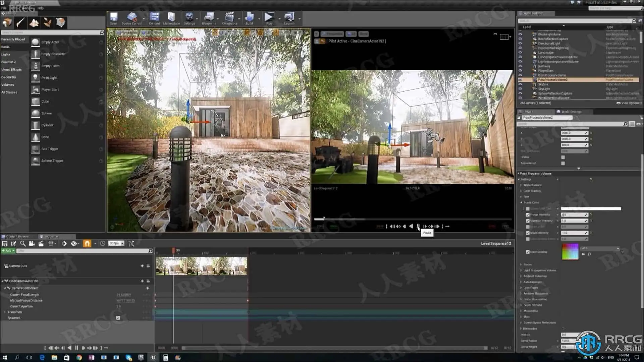Uncheck the Vignette Intensity checkbox
Screen dimensions: 644x362
(528, 221)
